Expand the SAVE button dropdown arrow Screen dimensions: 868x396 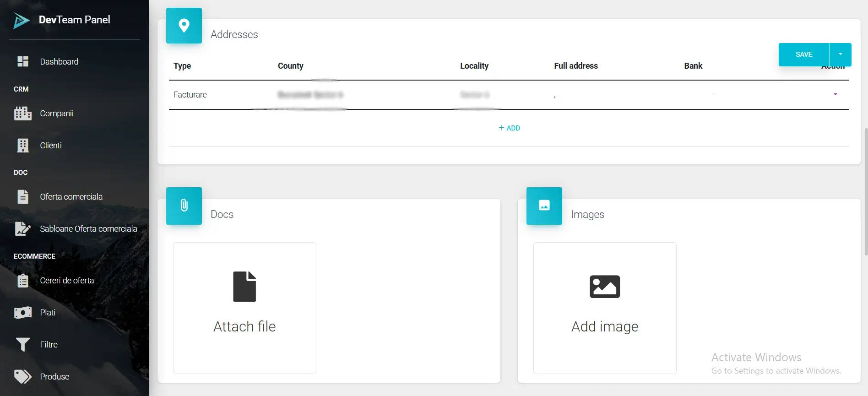840,54
